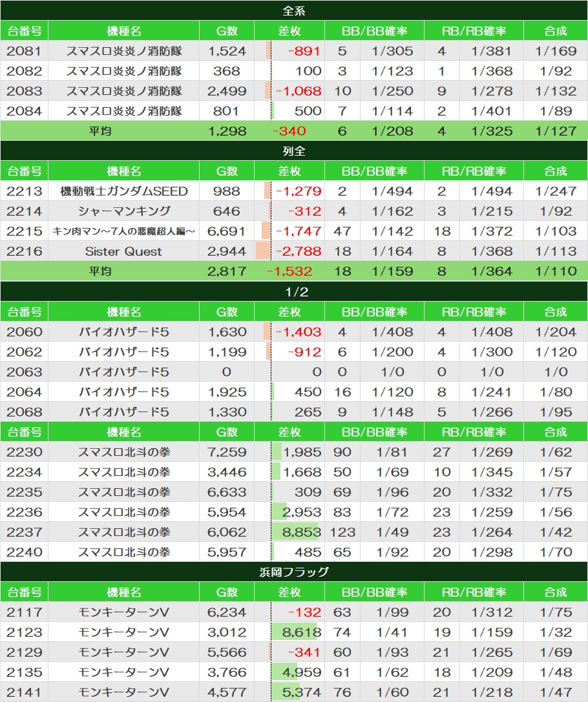
Task: Click difference value 8,618
Action: (302, 632)
